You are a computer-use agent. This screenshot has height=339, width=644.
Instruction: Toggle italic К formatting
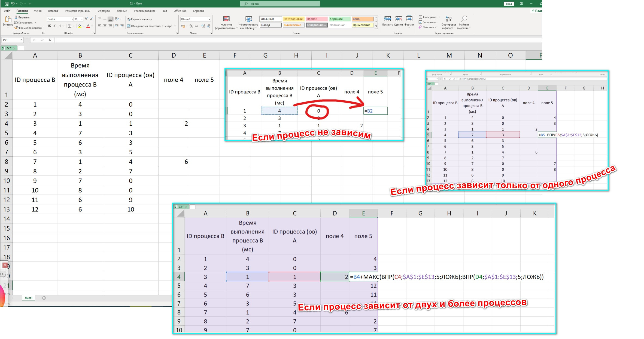point(54,26)
